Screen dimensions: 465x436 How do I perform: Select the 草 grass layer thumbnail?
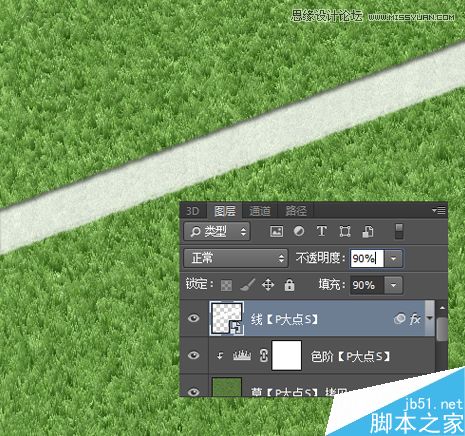(227, 387)
